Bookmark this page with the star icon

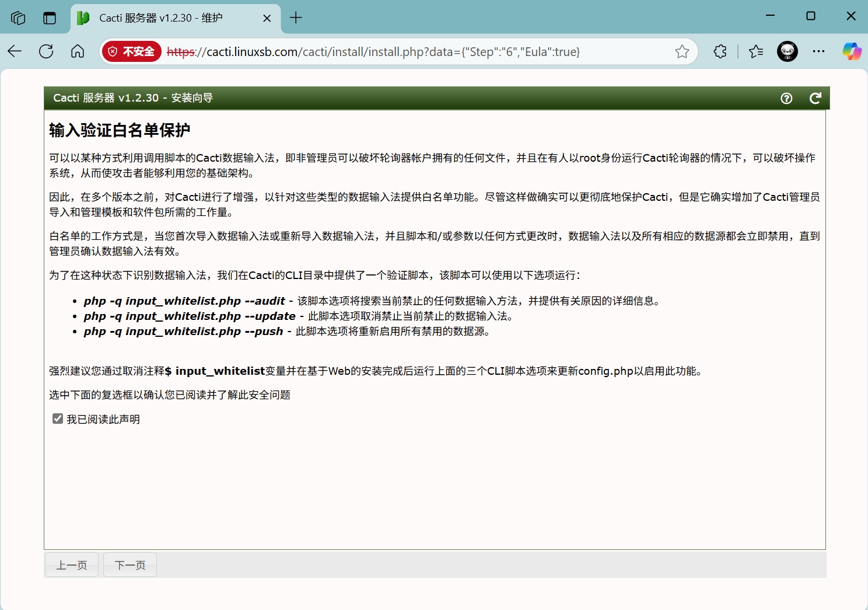pyautogui.click(x=682, y=51)
